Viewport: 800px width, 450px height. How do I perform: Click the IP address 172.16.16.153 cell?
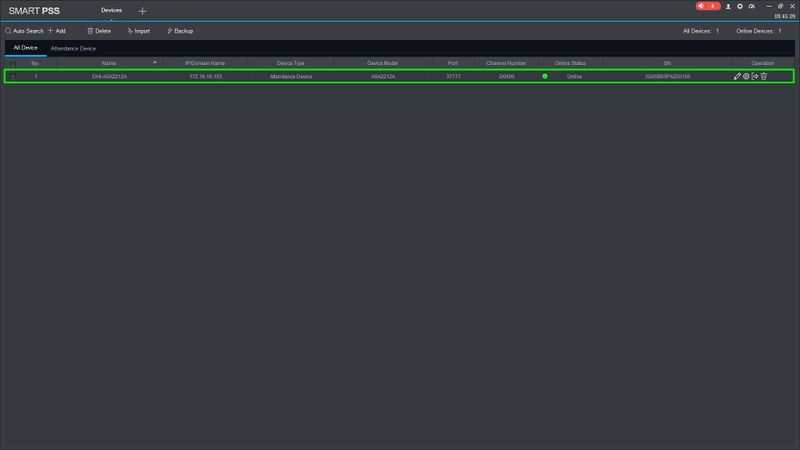pos(206,77)
